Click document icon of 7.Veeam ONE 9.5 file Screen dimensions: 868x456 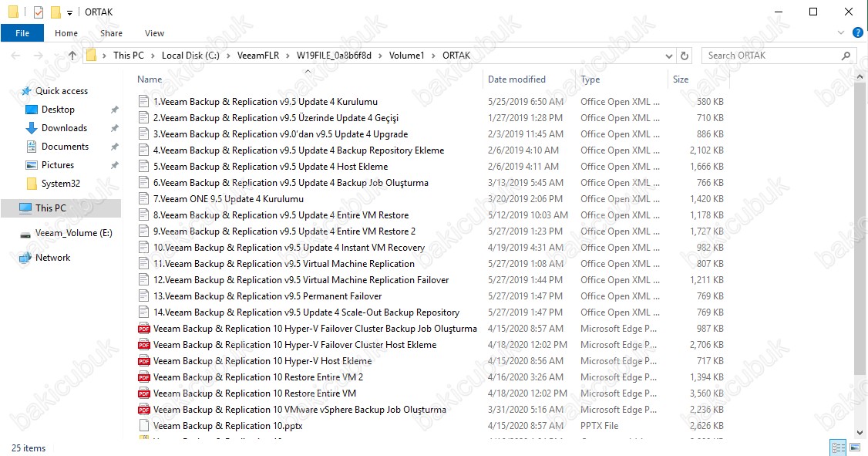pyautogui.click(x=144, y=199)
